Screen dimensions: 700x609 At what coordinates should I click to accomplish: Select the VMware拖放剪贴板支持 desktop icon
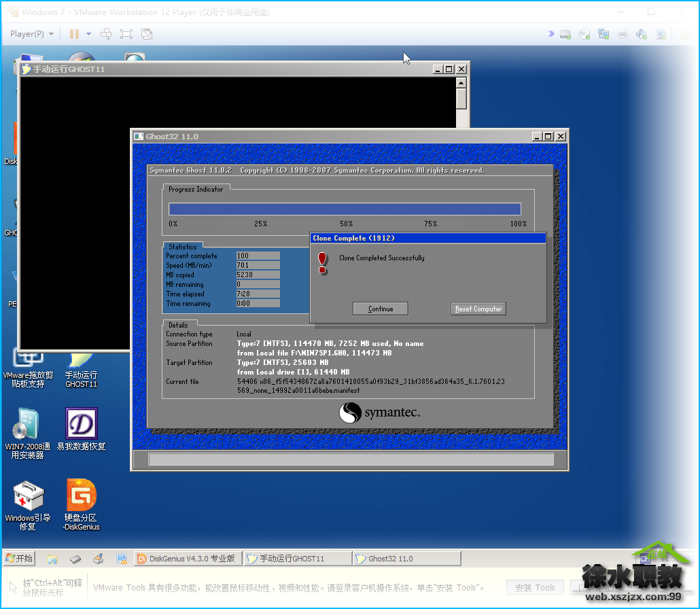(x=28, y=369)
